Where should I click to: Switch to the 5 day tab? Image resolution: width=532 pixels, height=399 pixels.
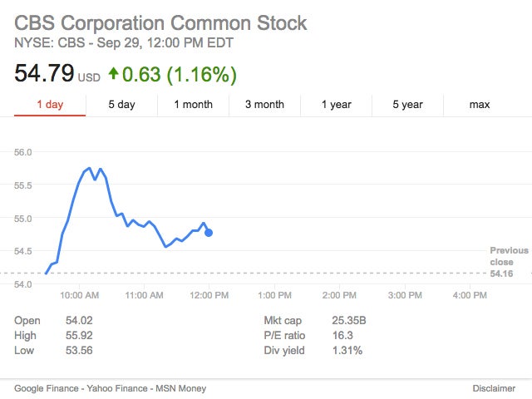(121, 105)
